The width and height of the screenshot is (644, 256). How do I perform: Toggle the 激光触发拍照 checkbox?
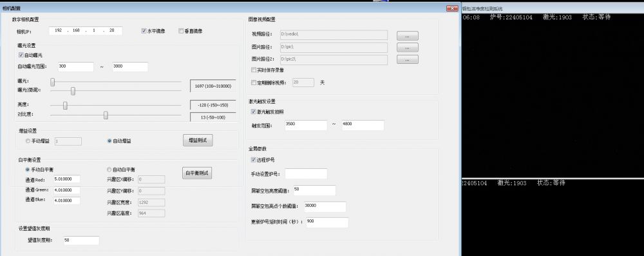(x=253, y=112)
